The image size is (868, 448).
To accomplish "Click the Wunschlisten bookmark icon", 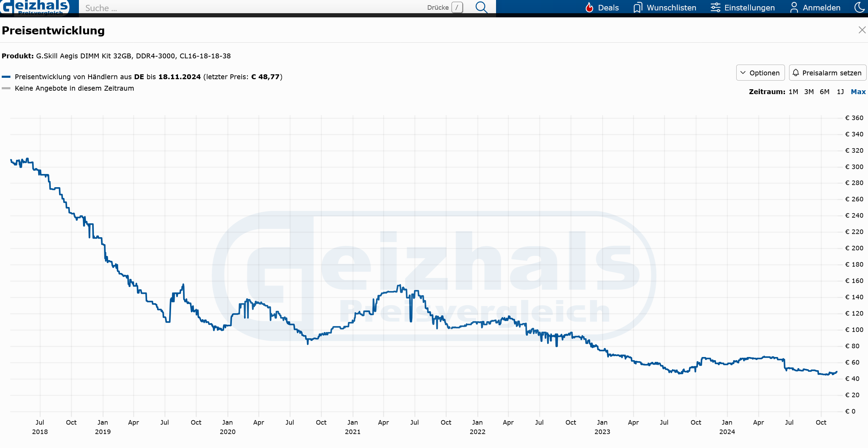I will point(638,8).
